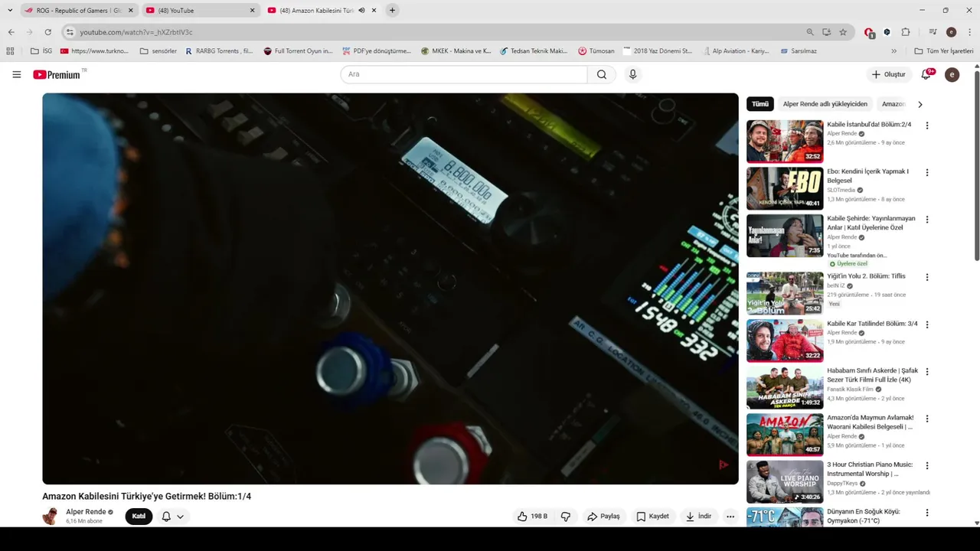Open Hababam Sınıfı Askerde thumbnail

[785, 387]
